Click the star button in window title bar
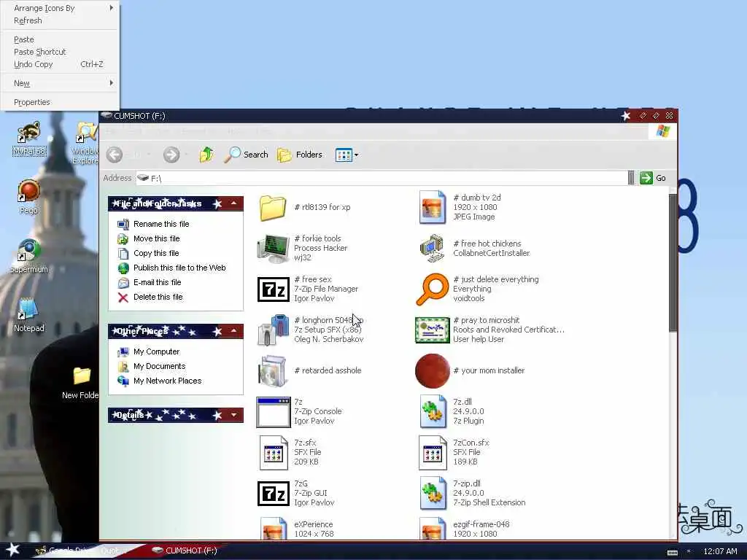The image size is (747, 560). 625,116
